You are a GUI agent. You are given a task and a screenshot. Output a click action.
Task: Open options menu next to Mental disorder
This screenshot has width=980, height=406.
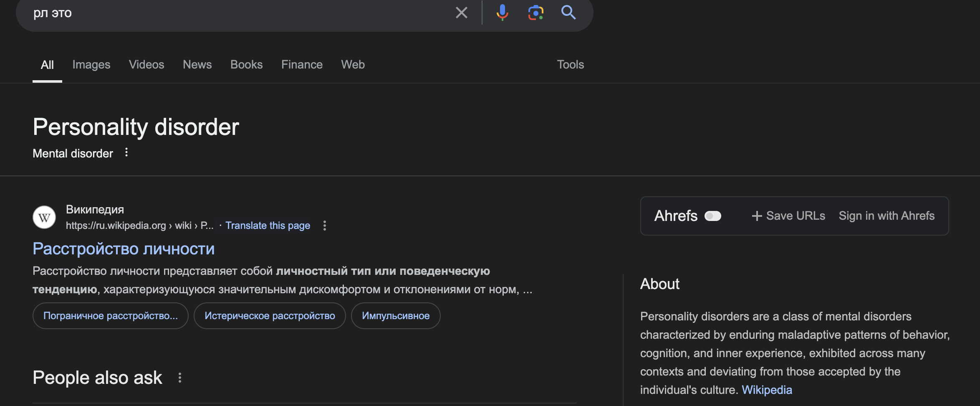point(126,152)
